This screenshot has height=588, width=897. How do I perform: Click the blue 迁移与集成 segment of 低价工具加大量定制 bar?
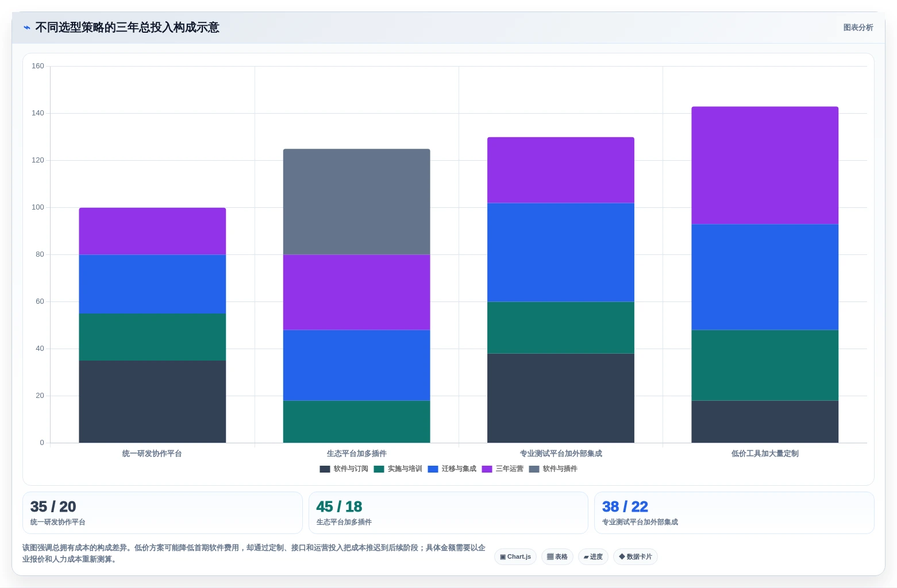pyautogui.click(x=765, y=277)
